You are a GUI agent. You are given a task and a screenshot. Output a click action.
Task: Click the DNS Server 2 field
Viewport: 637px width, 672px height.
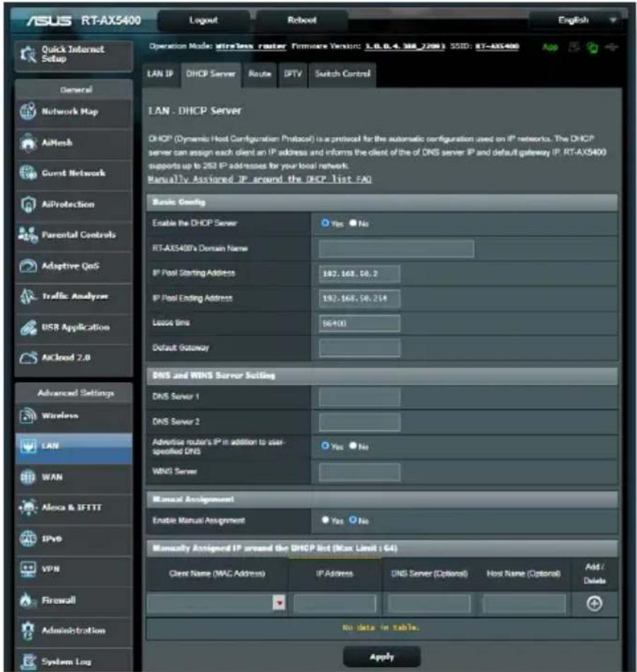point(359,422)
